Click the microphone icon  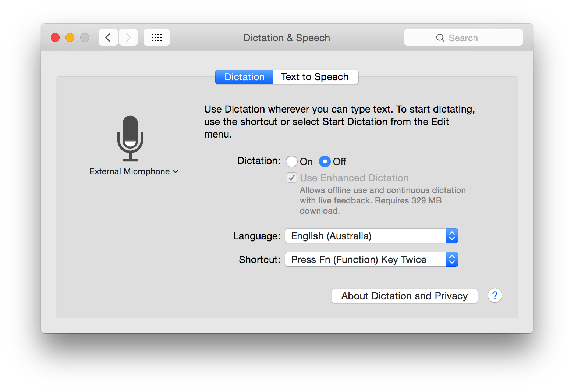pyautogui.click(x=130, y=139)
